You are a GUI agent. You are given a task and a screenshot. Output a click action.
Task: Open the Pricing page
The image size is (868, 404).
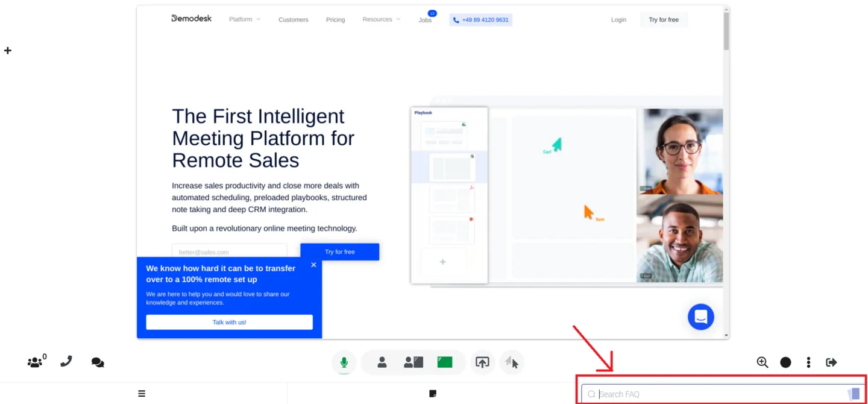(x=336, y=20)
